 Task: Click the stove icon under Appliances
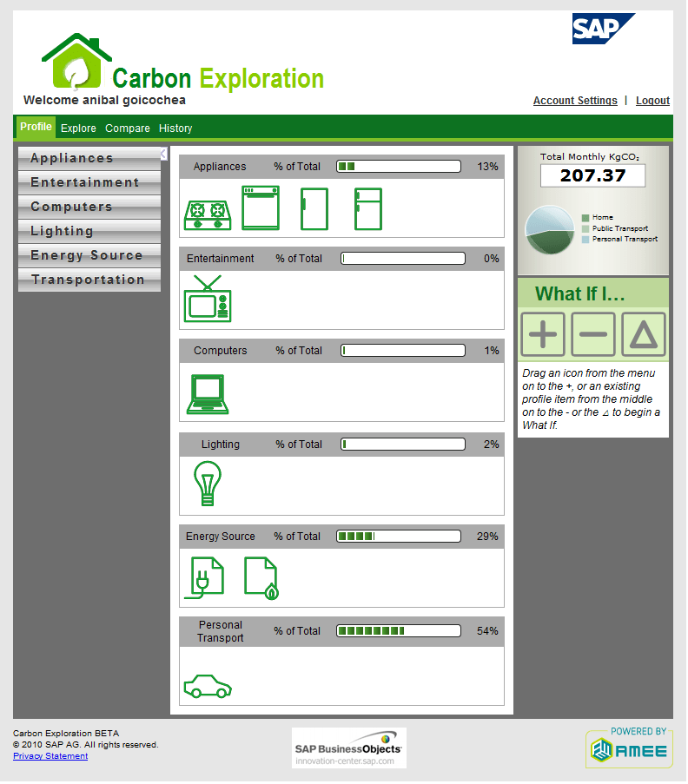click(x=207, y=214)
